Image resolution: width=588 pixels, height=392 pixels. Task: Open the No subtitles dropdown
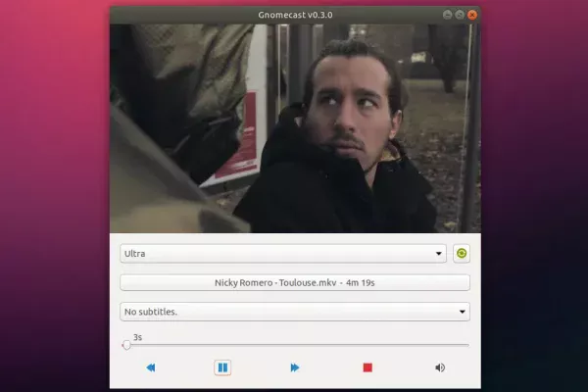pos(295,312)
